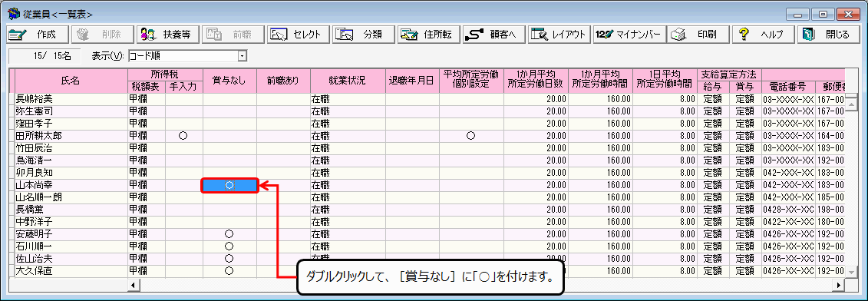This screenshot has width=868, height=301.
Task: Click the 賞与なし circle for 安藤明子
Action: (x=229, y=234)
